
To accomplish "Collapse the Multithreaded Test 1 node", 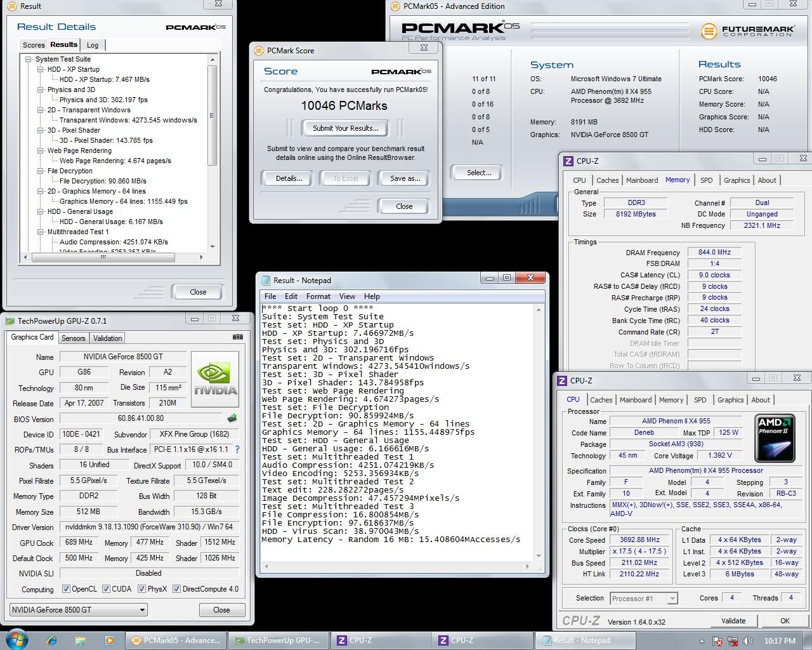I will click(41, 232).
